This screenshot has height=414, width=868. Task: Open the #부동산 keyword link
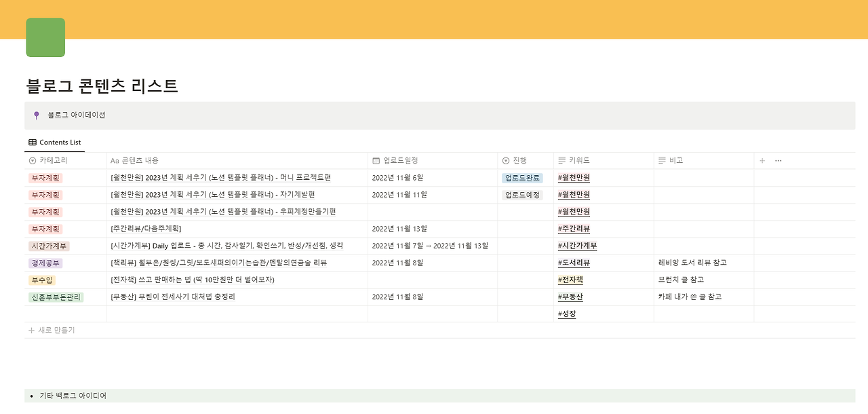[570, 297]
